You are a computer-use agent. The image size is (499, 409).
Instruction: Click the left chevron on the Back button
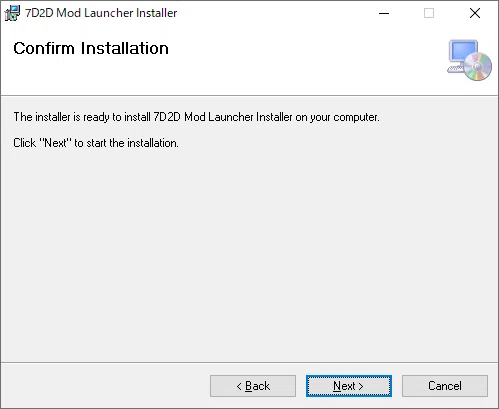click(x=239, y=386)
